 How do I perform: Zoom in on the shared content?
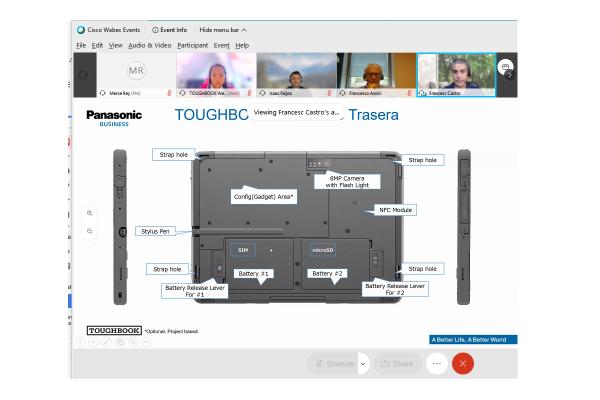tap(90, 213)
